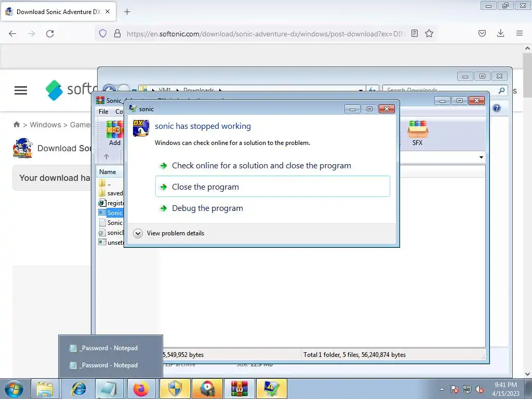Viewport: 532px width, 399px height.
Task: Click the Name column header in WinRAR
Action: 108,171
